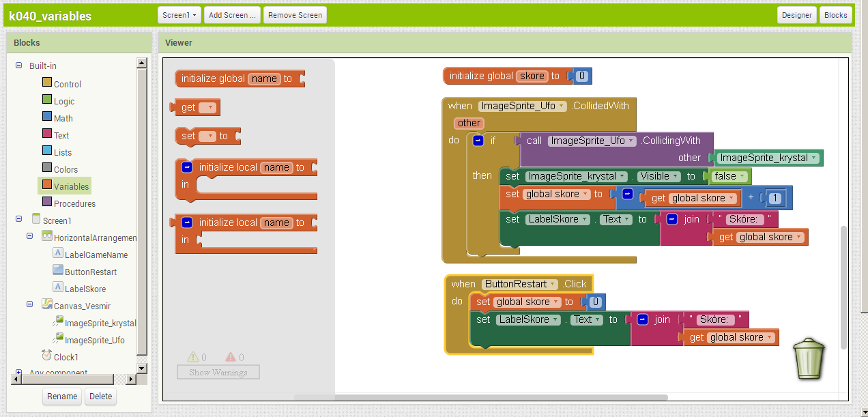This screenshot has height=417, width=868.
Task: Click mutator icon on the plus math block
Action: [628, 194]
